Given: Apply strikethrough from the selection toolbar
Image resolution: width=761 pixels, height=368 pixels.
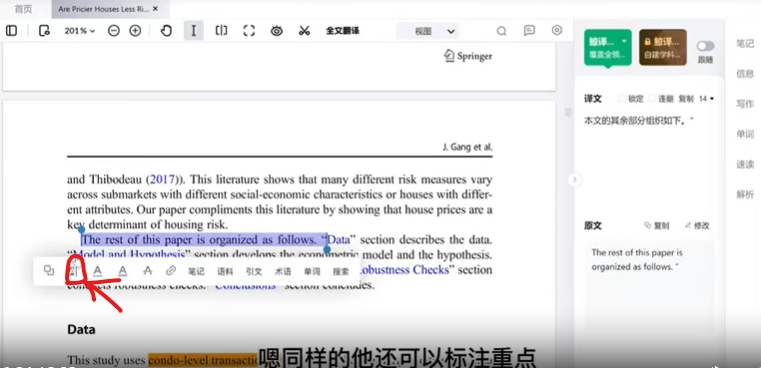Looking at the screenshot, I should [148, 271].
